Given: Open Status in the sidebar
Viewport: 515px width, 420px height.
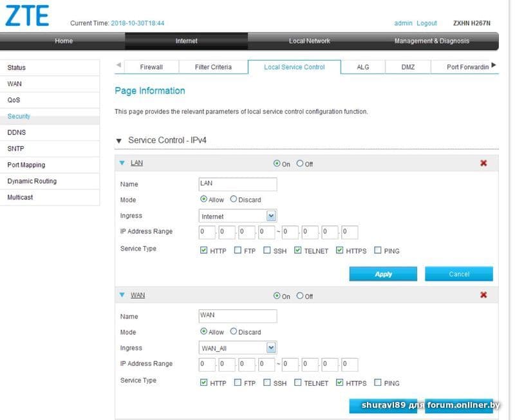Looking at the screenshot, I should coord(50,68).
